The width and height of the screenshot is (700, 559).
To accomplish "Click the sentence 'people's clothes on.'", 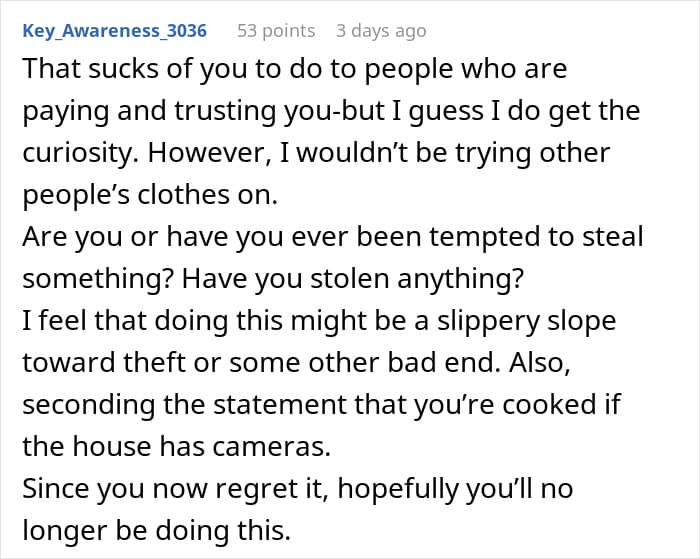I will click(150, 196).
